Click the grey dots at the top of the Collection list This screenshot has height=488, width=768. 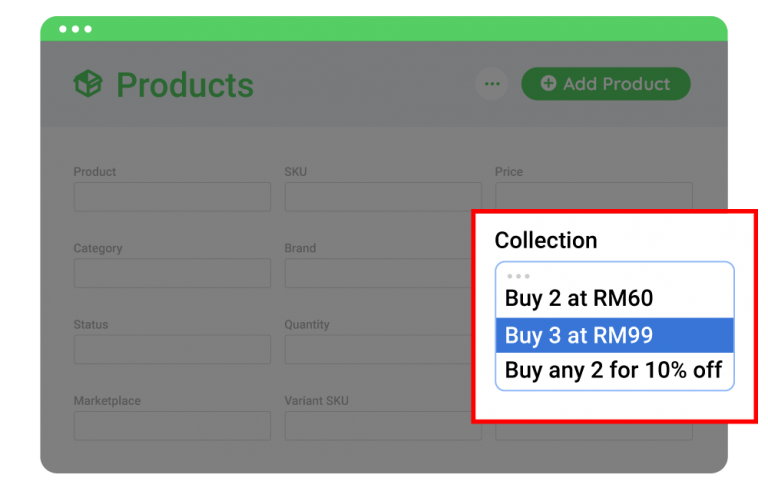click(518, 276)
